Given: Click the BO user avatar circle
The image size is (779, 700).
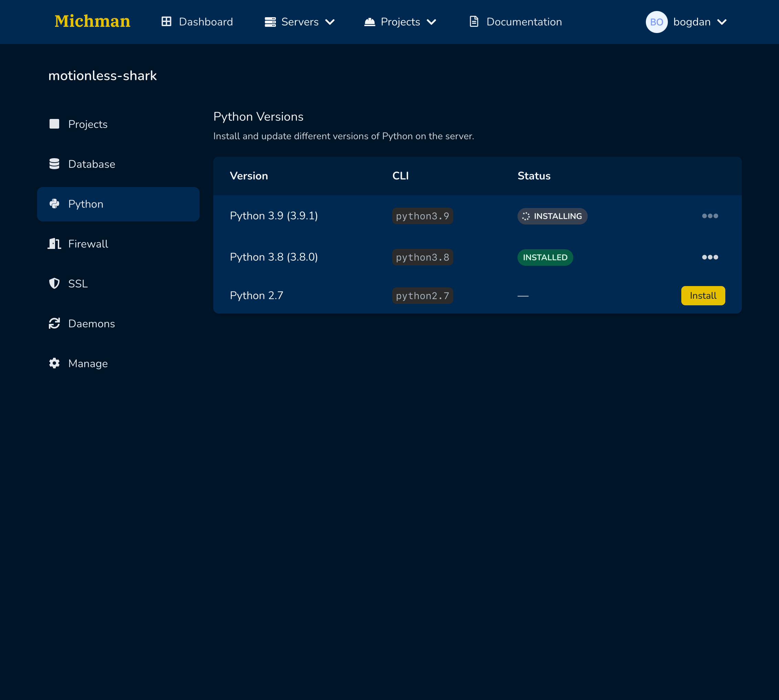Looking at the screenshot, I should pos(656,22).
